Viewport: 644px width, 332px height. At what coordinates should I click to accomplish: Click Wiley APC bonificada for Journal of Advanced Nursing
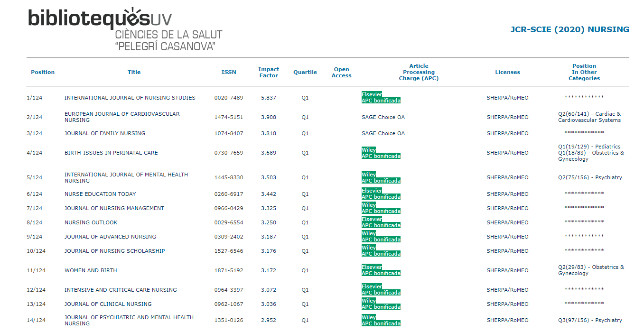click(381, 237)
